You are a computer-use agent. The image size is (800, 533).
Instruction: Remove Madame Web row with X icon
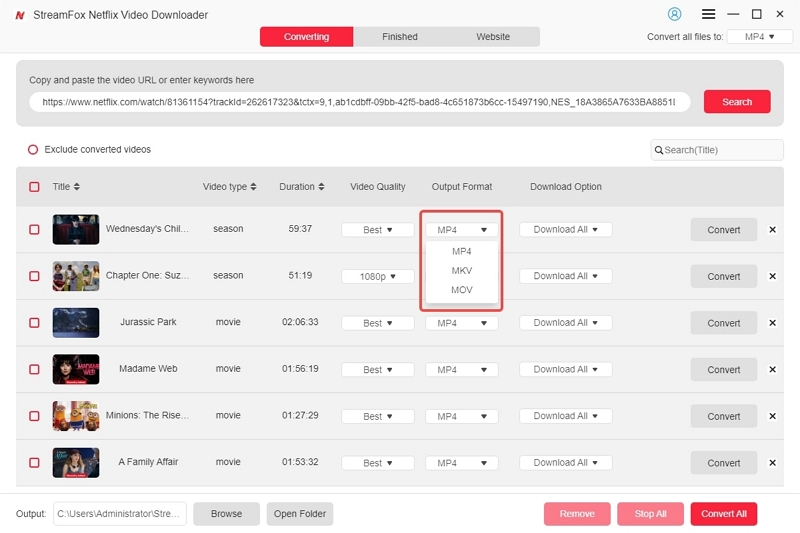[772, 369]
